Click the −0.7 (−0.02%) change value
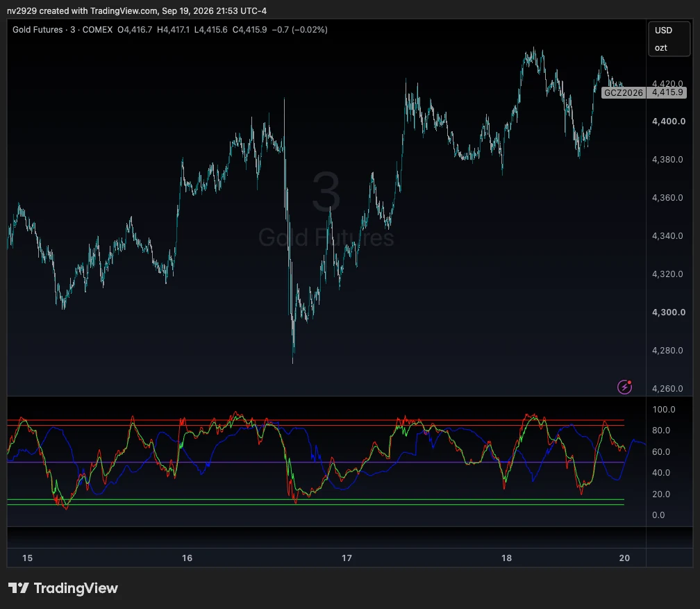700x609 pixels. tap(299, 29)
